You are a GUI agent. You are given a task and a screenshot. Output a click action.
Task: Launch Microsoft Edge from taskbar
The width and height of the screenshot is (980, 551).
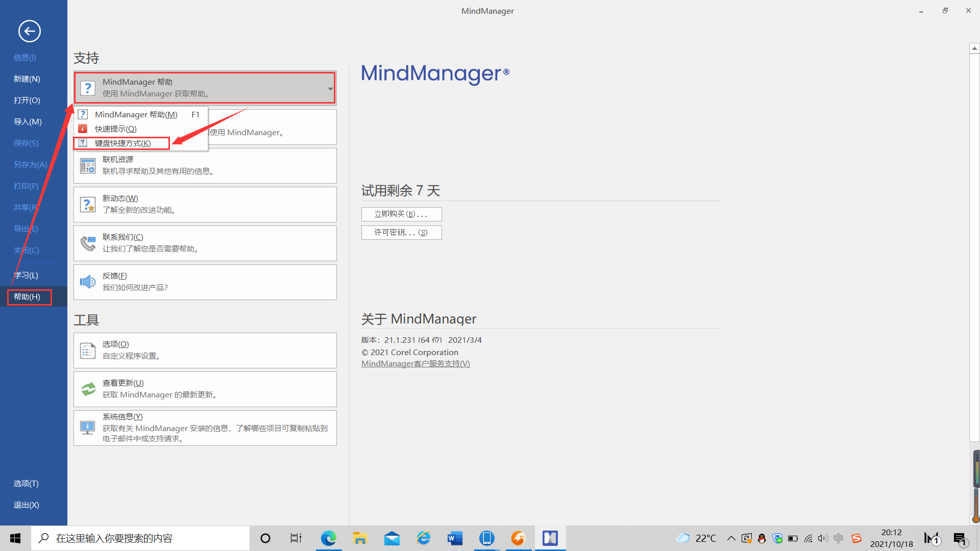[328, 538]
